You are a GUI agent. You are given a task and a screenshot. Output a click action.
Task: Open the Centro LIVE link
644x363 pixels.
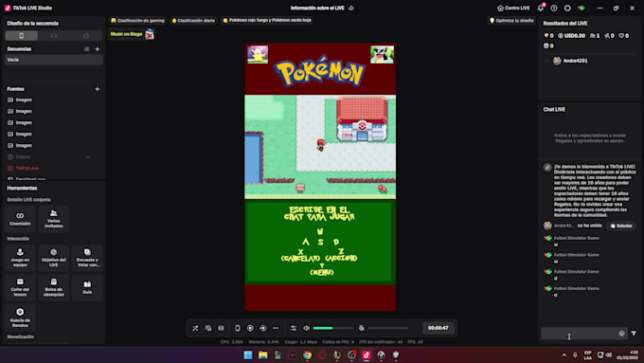513,8
